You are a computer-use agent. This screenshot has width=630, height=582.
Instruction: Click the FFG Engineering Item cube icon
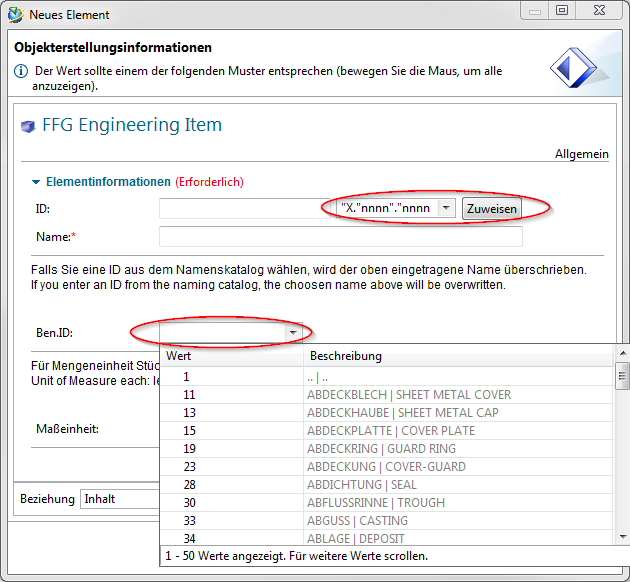pos(26,126)
